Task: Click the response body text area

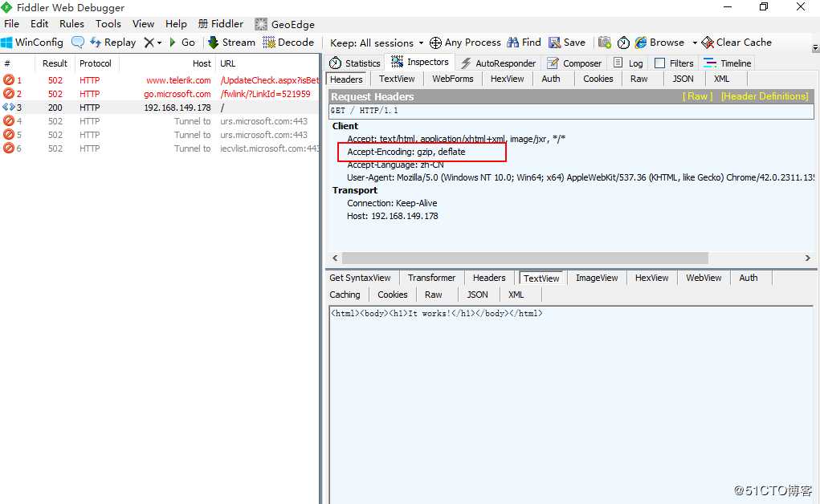Action: [x=571, y=405]
